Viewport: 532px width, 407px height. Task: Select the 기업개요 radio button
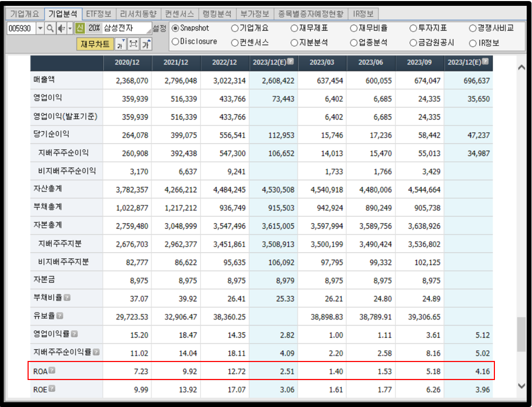pyautogui.click(x=234, y=29)
